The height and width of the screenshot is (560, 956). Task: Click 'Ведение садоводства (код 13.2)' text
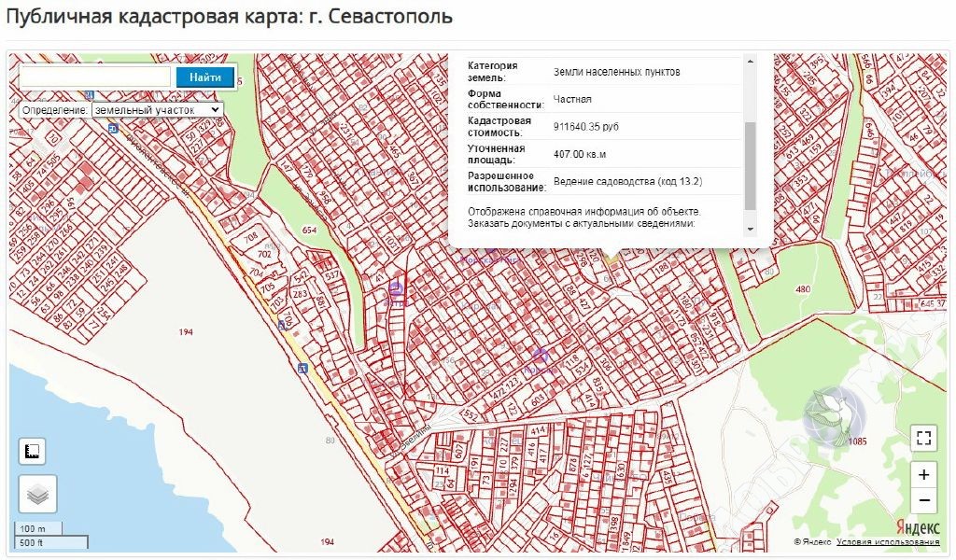click(627, 182)
